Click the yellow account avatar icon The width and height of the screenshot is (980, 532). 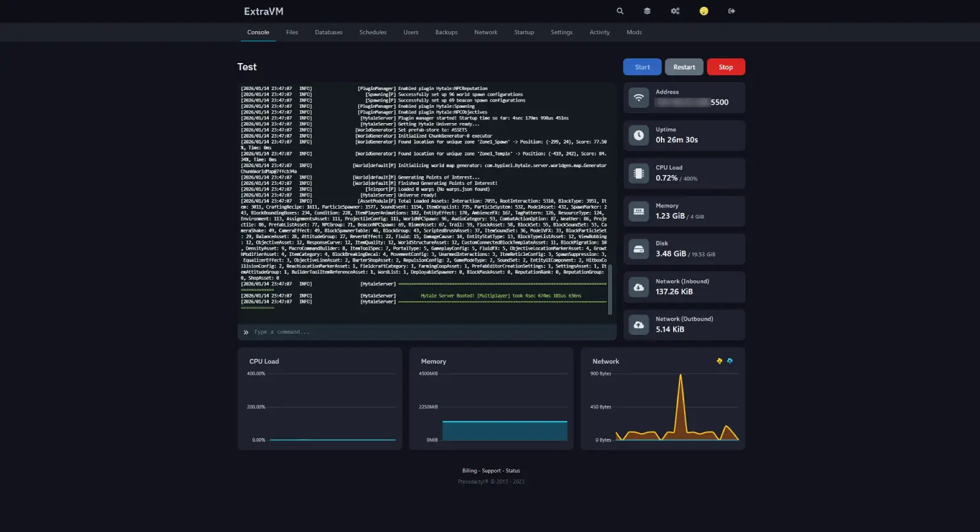(704, 11)
